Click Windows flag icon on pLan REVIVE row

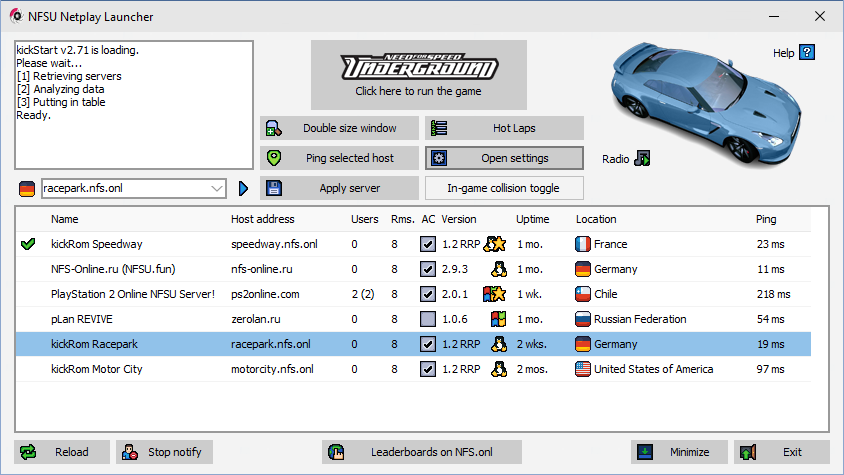click(498, 319)
